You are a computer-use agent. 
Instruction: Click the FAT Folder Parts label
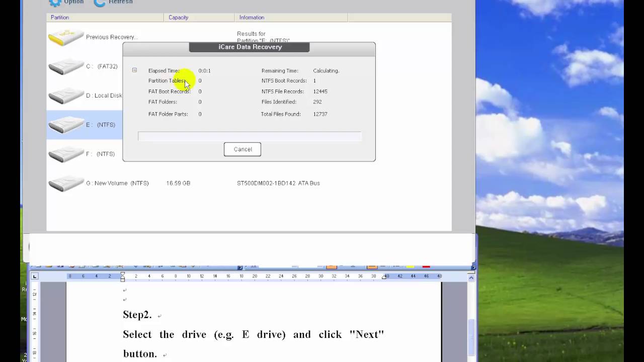click(x=168, y=114)
